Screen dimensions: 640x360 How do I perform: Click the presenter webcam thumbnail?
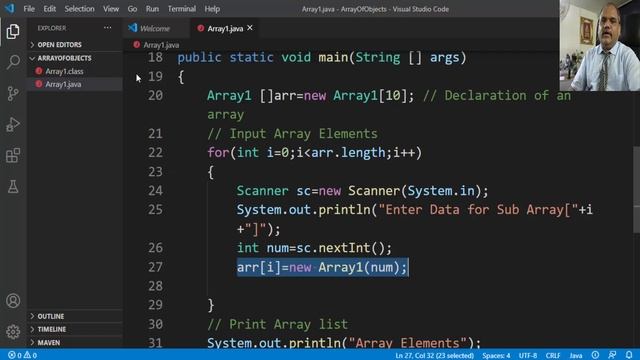click(599, 45)
